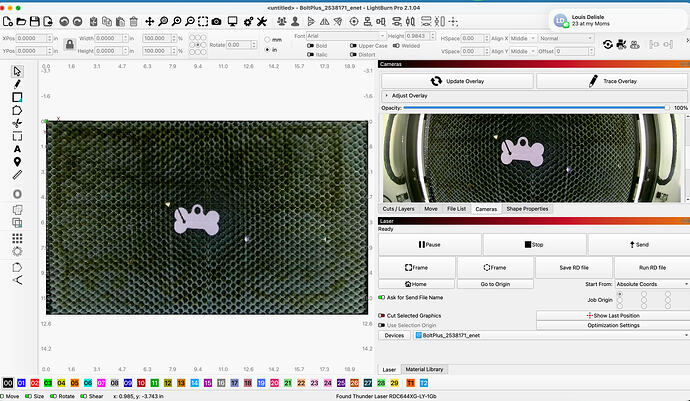This screenshot has width=690, height=401.
Task: Open the Start From Absolute Coords dropdown
Action: coord(652,284)
